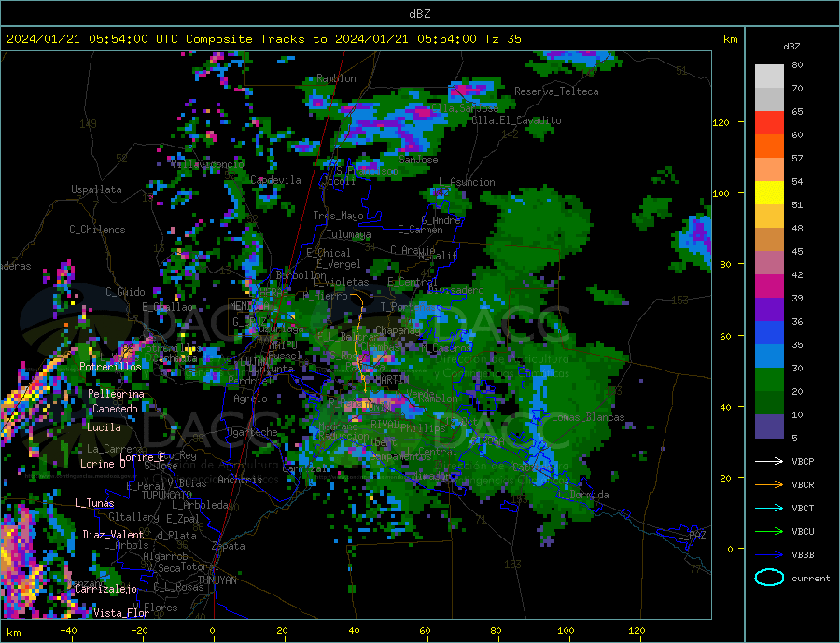Viewport: 840px width, 643px height.
Task: Click the 'VBCR' legend label
Action: point(803,485)
